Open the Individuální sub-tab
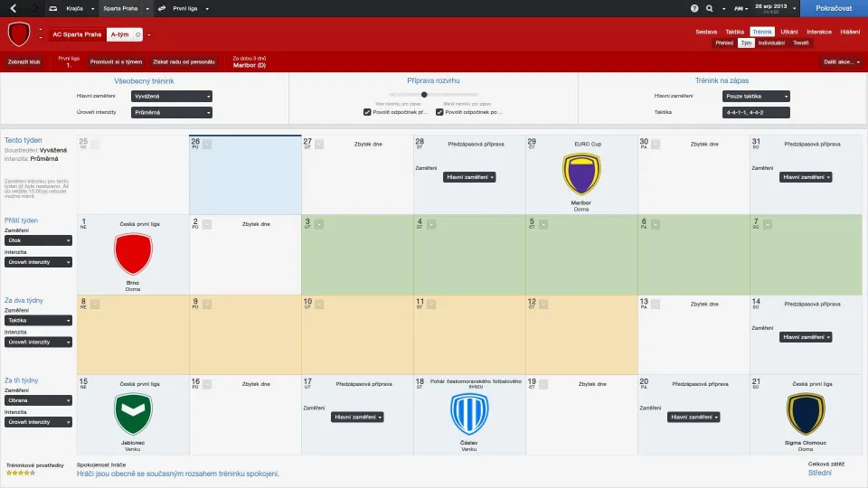The height and width of the screenshot is (488, 868). [771, 42]
